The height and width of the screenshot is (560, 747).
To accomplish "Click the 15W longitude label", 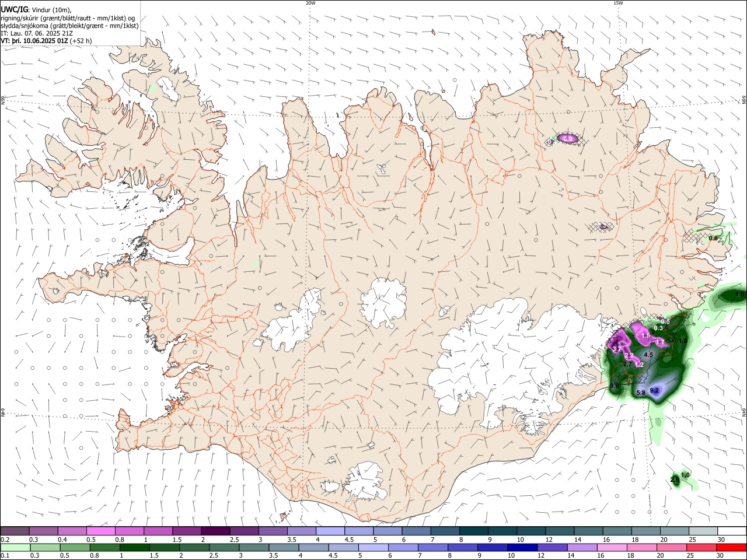I will [x=617, y=3].
